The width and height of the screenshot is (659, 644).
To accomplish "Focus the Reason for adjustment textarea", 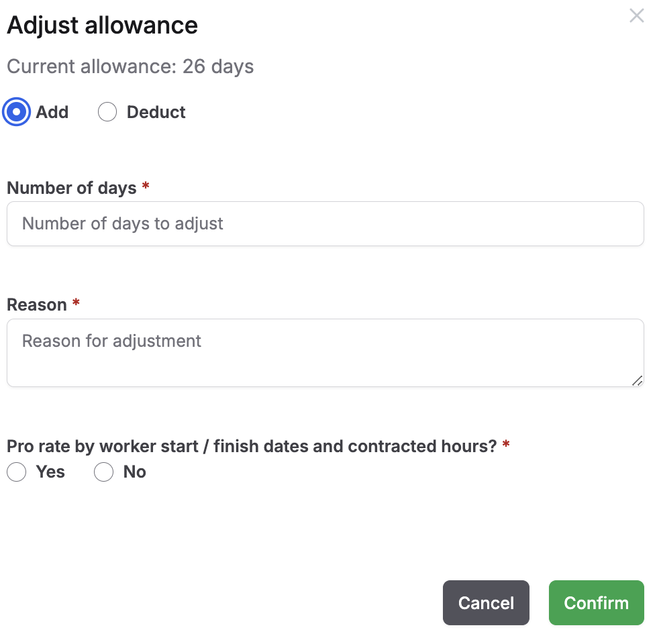I will [325, 349].
